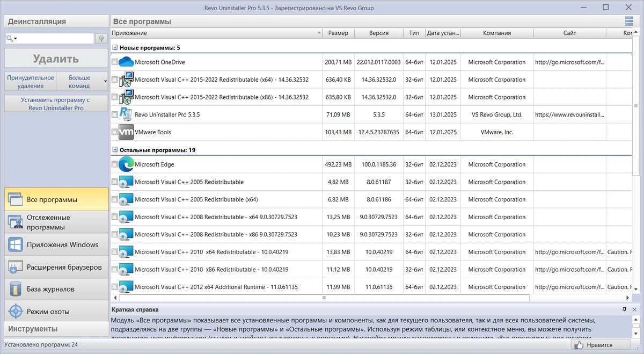This screenshot has height=354, width=644.
Task: Click the thumbs-up icon on Нравится
Action: [578, 345]
